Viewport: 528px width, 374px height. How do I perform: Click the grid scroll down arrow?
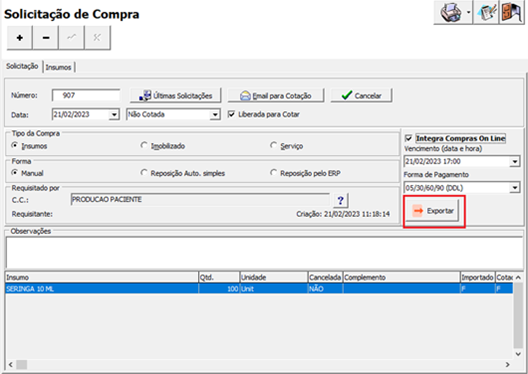point(518,354)
